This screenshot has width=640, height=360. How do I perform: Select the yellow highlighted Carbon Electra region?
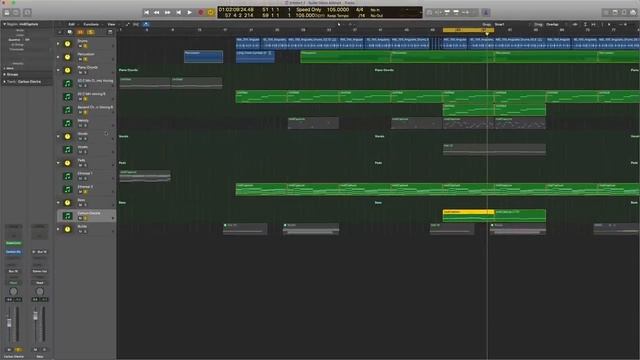(x=468, y=216)
